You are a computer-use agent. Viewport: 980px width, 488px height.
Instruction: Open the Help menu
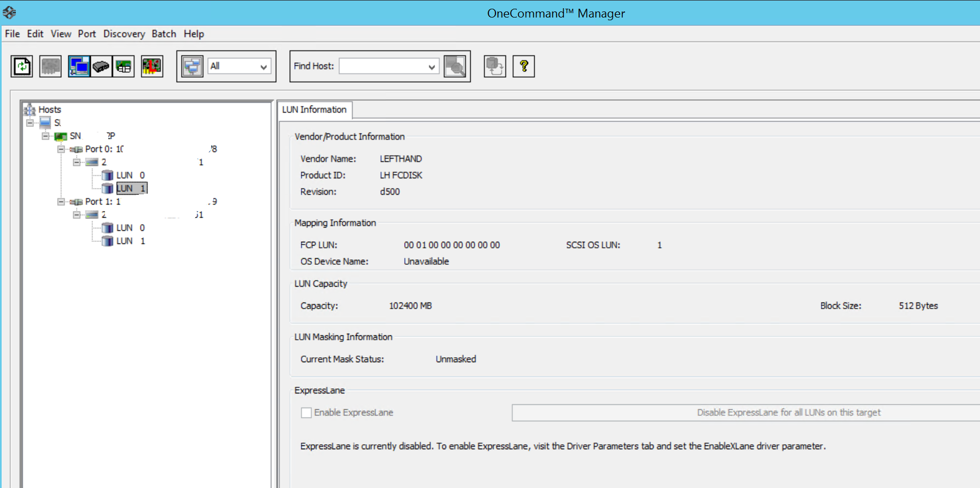(194, 34)
